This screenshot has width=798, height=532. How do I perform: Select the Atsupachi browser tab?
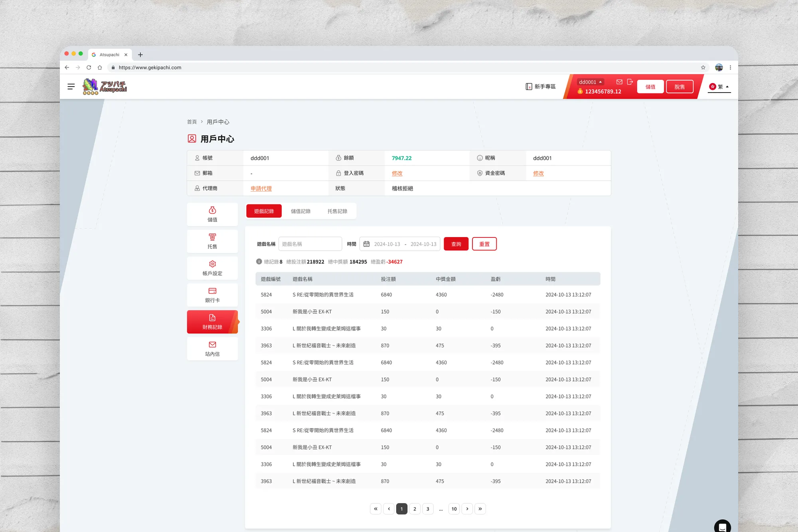point(110,55)
